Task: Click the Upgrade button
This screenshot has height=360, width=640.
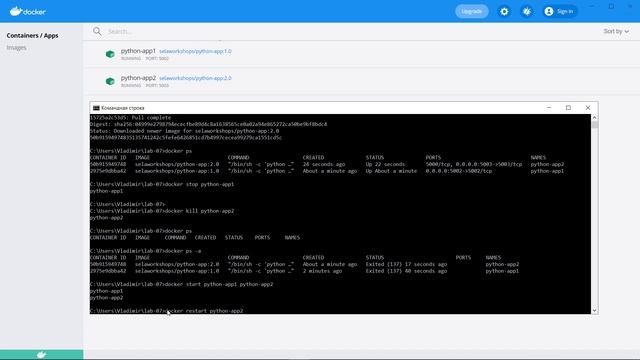Action: (472, 11)
